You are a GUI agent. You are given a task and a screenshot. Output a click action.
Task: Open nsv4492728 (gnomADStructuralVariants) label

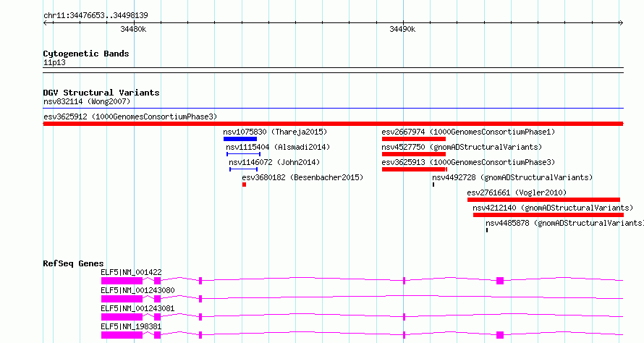512,177
